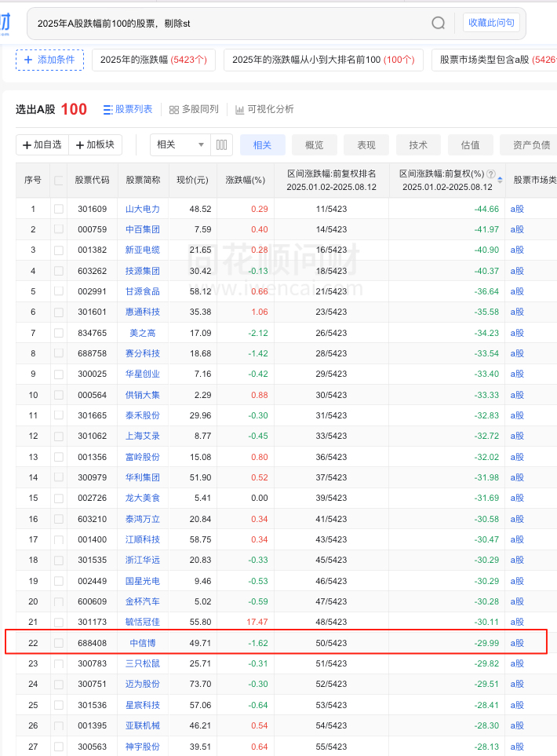Click the help question icon in 区间涨跌幅 header
This screenshot has width=557, height=756.
pos(491,174)
